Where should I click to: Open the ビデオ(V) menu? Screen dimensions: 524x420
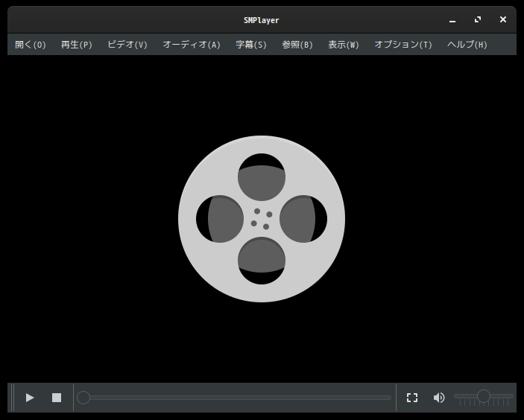[x=127, y=45]
